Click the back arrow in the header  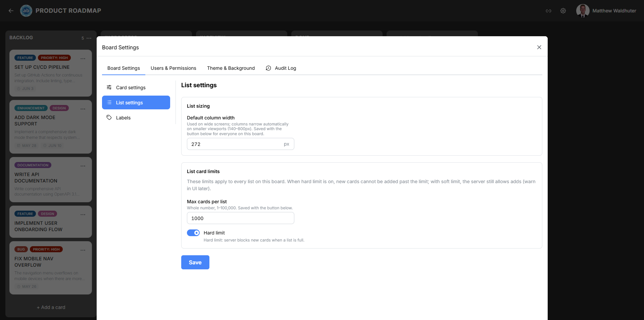click(x=11, y=11)
